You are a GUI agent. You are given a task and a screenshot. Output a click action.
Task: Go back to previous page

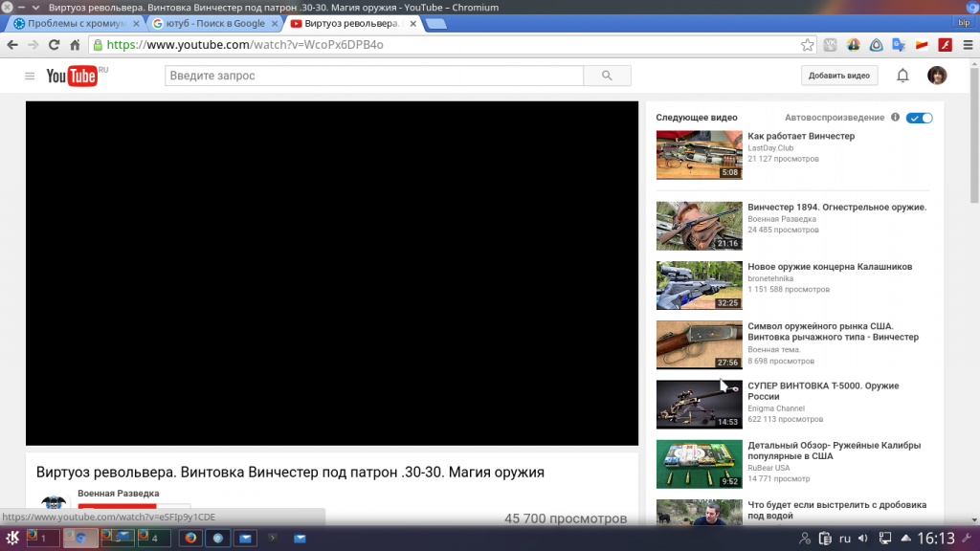click(x=12, y=45)
